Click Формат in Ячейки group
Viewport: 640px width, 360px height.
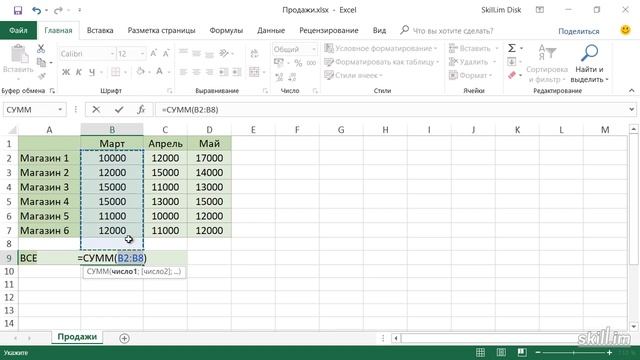[471, 76]
